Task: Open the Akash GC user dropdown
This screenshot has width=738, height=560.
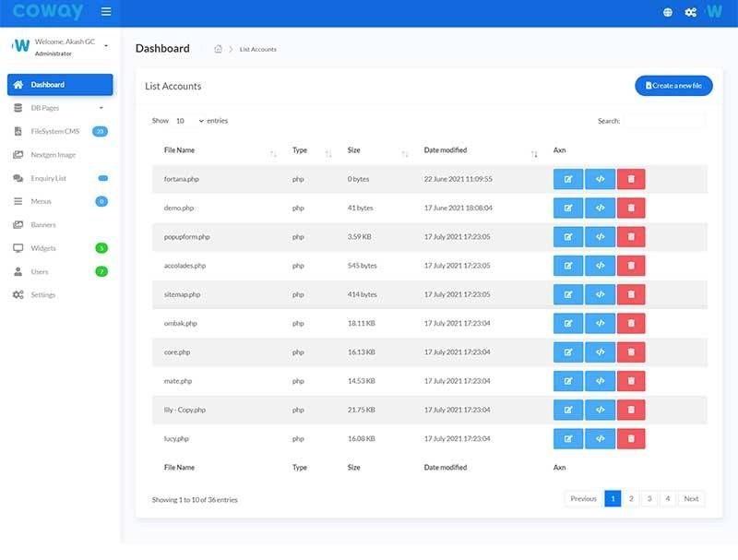Action: point(105,45)
